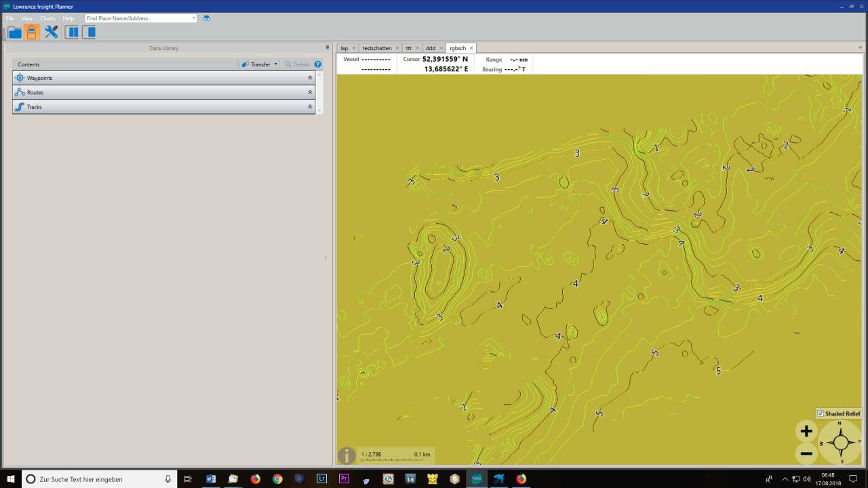The width and height of the screenshot is (868, 488).
Task: Zoom out the chart with minus button
Action: point(806,453)
